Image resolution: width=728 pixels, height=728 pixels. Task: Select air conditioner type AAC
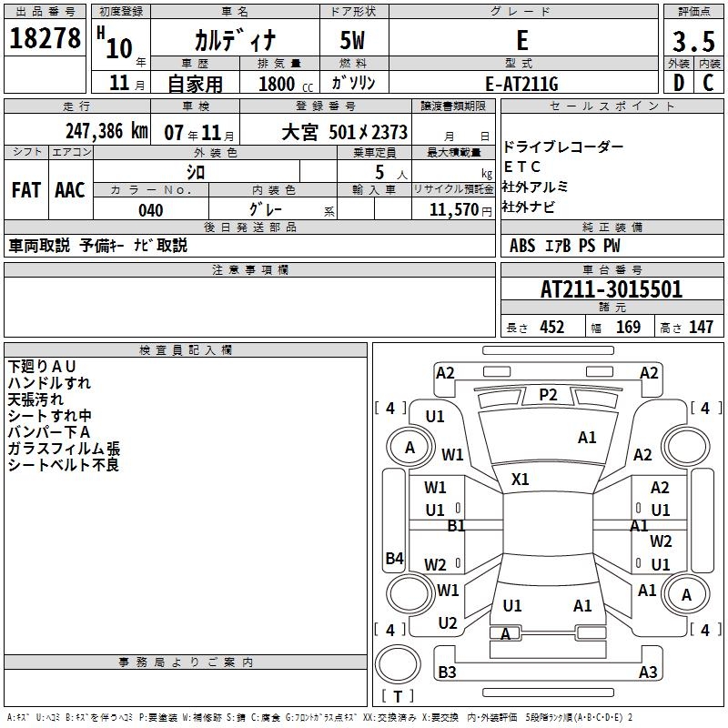click(x=70, y=190)
